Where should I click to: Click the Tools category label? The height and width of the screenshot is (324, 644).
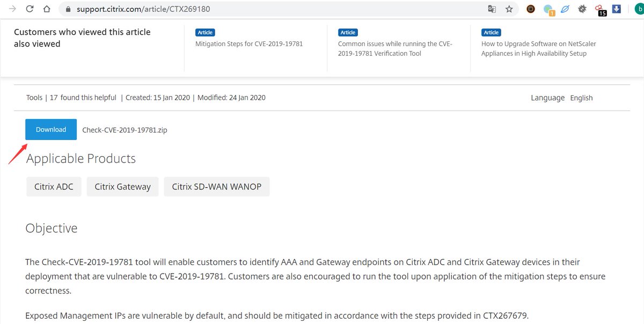(x=34, y=98)
